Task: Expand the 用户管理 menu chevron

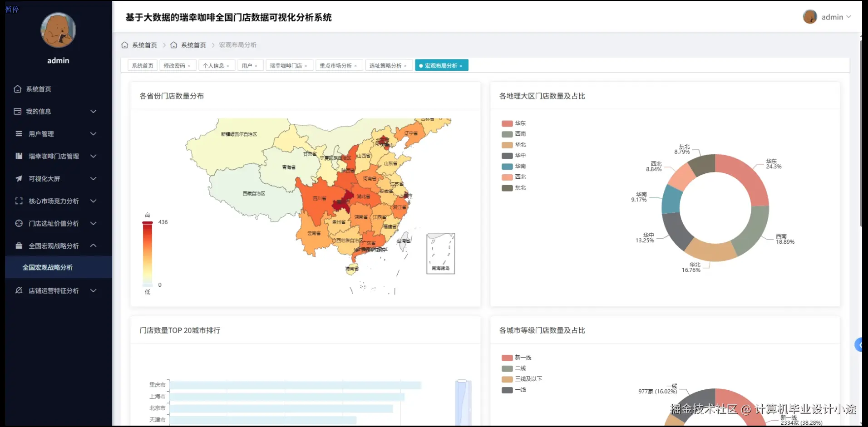Action: tap(93, 134)
